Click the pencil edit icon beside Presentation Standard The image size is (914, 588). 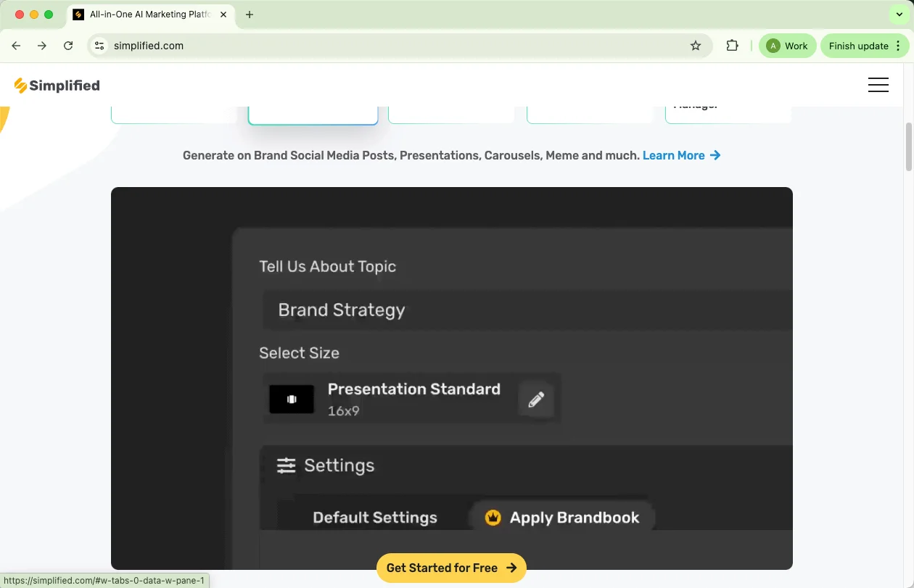pyautogui.click(x=536, y=399)
